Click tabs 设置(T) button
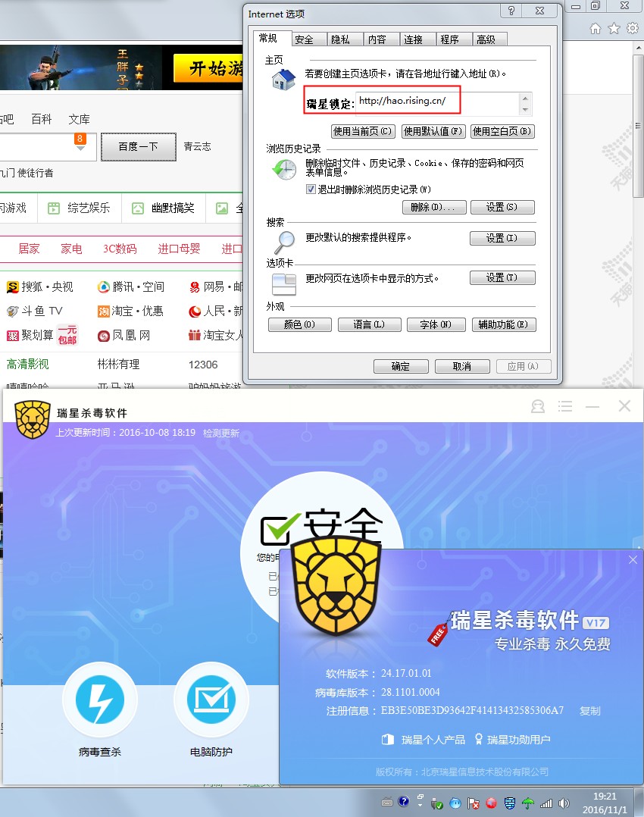The width and height of the screenshot is (644, 817). click(502, 277)
